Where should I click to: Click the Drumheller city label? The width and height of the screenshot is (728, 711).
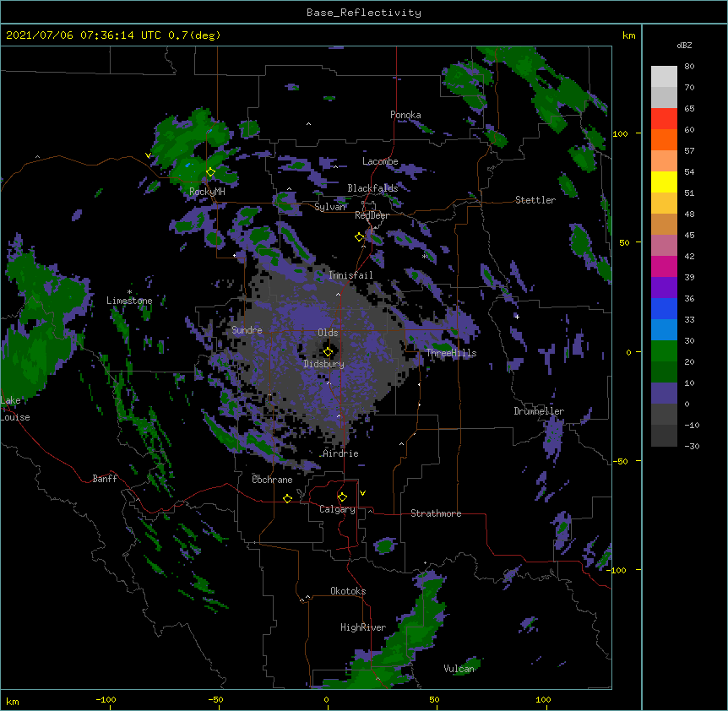coord(539,411)
